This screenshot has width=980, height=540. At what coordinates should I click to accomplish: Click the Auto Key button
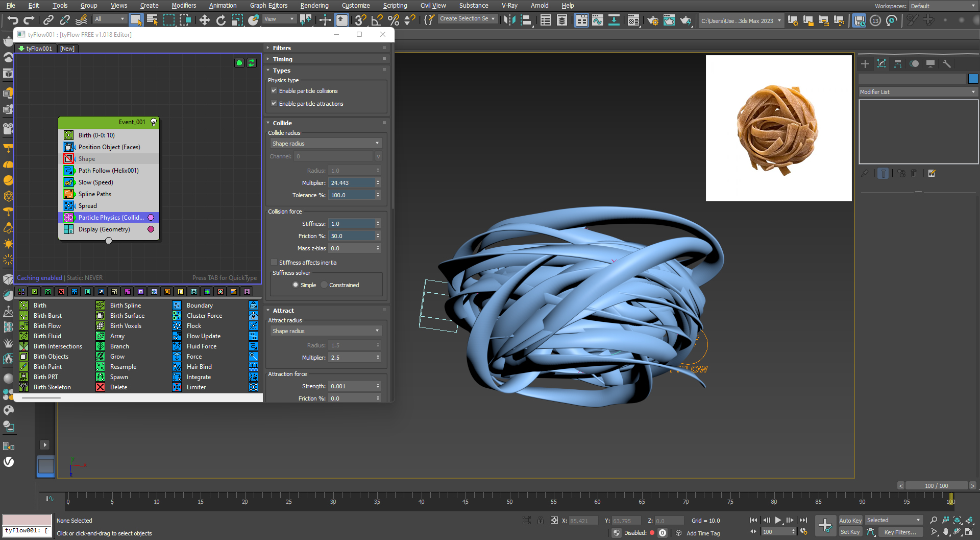pos(850,521)
